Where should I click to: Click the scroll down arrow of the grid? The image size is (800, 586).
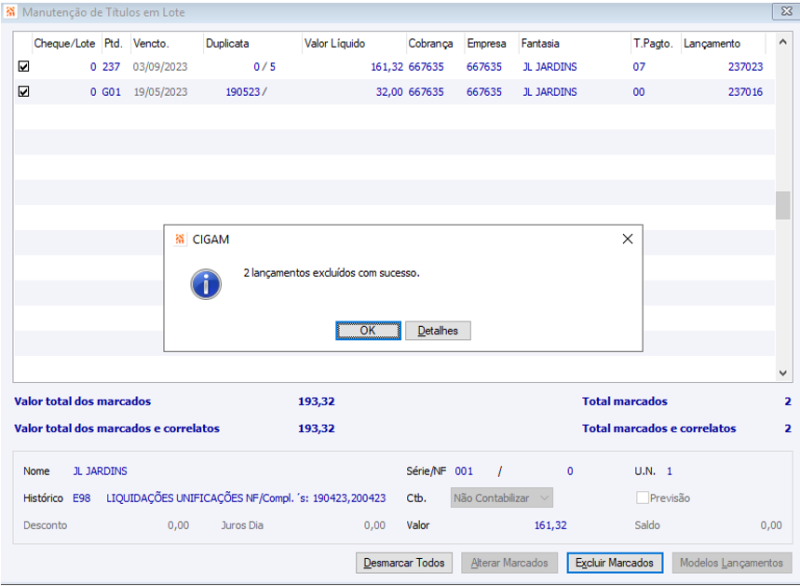783,373
